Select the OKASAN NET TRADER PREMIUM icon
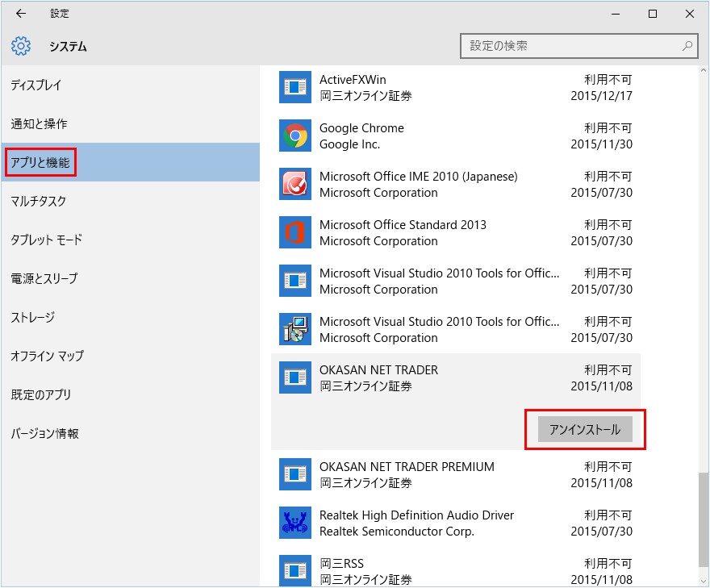The width and height of the screenshot is (710, 588). [x=295, y=474]
